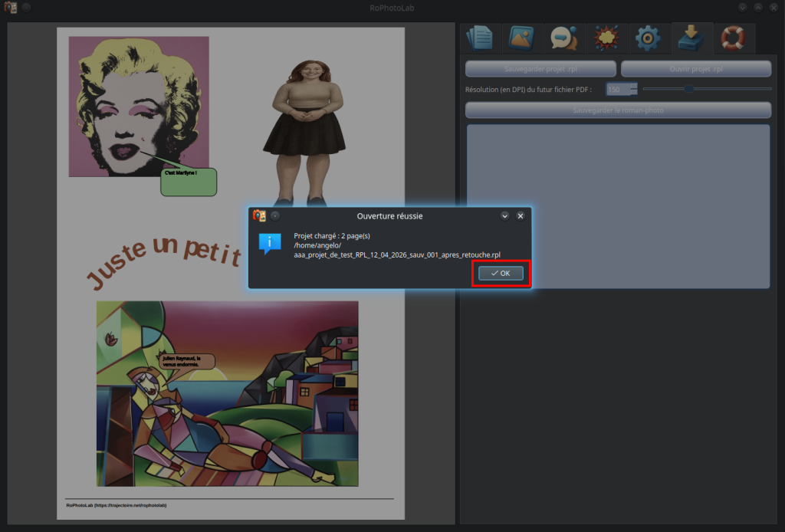Open the settings gear tab
This screenshot has height=532, width=785.
[649, 38]
